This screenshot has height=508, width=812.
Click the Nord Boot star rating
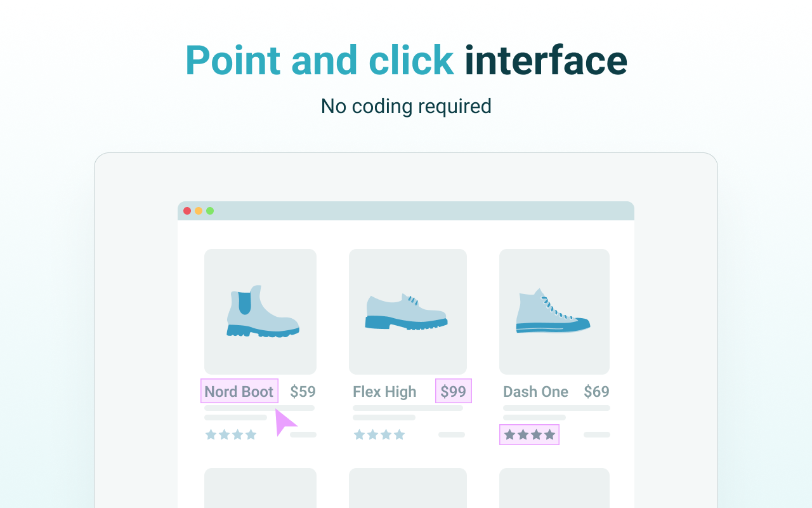click(231, 435)
